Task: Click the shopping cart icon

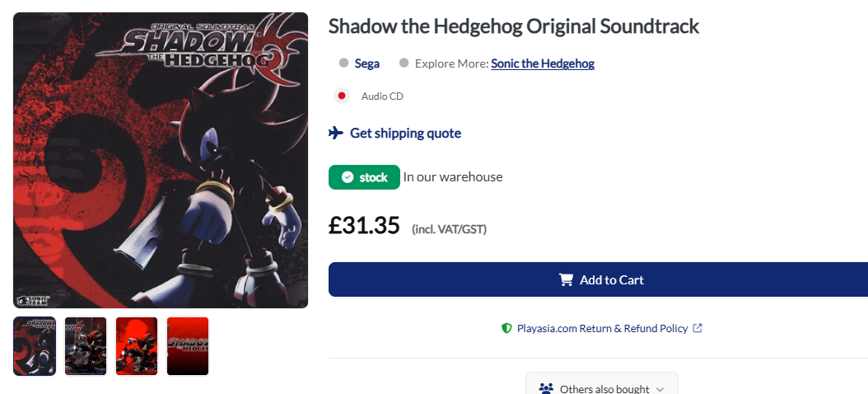Action: pyautogui.click(x=566, y=279)
